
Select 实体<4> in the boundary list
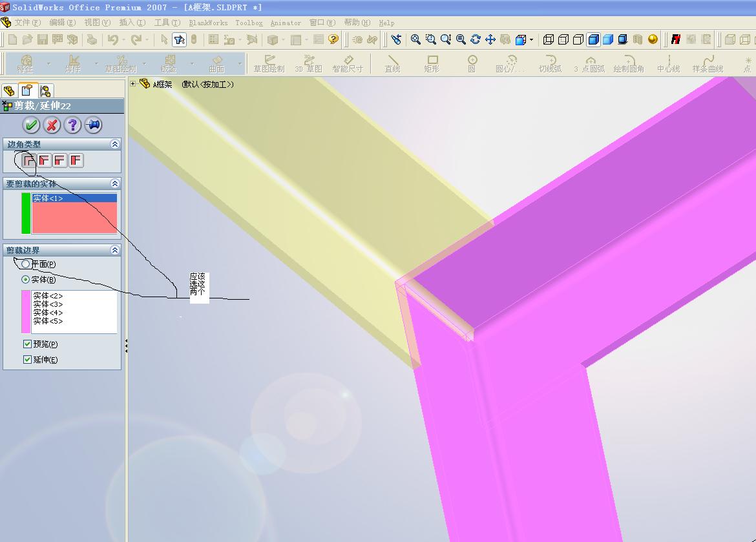pos(74,313)
